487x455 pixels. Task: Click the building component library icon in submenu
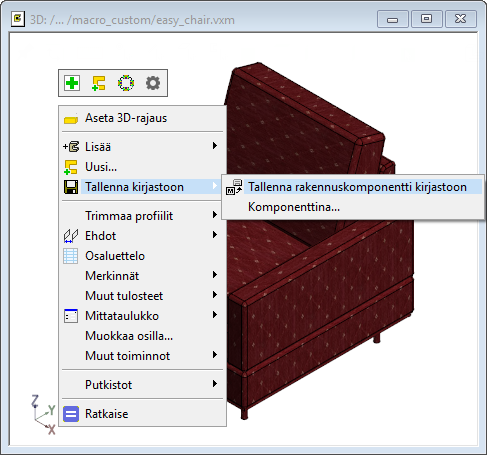(x=234, y=187)
